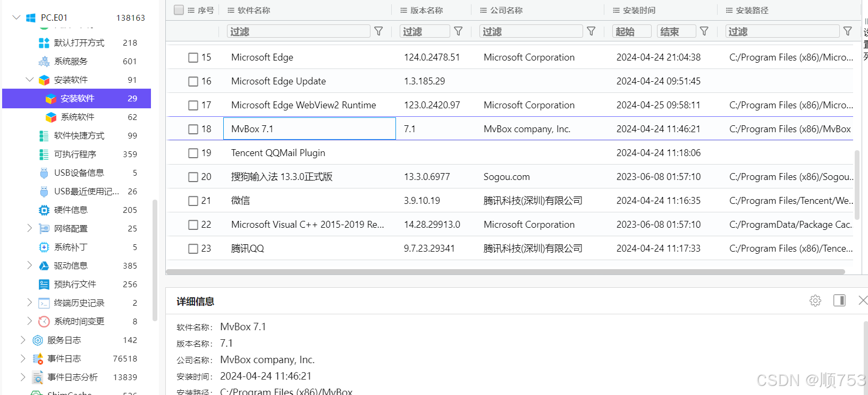
Task: Expand the 系统时间变更 tree node
Action: (x=30, y=321)
